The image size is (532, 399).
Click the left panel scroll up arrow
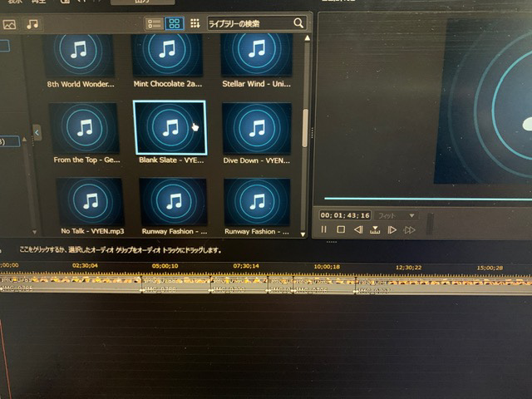(24, 140)
